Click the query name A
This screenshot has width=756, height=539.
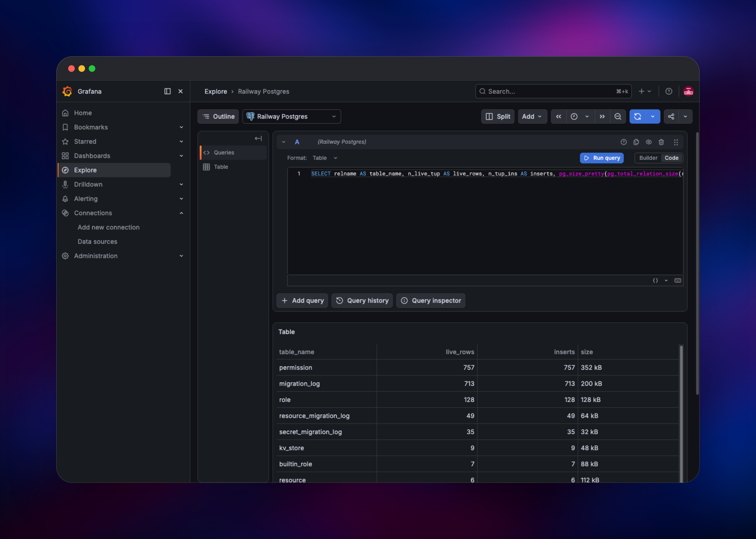pyautogui.click(x=297, y=142)
